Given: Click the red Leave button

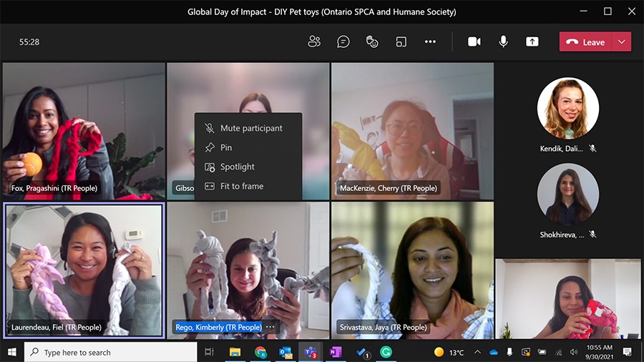Looking at the screenshot, I should tap(585, 41).
